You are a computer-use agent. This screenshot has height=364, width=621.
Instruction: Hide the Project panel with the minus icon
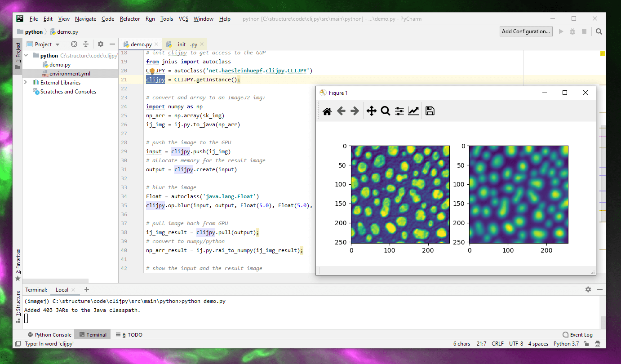coord(112,44)
